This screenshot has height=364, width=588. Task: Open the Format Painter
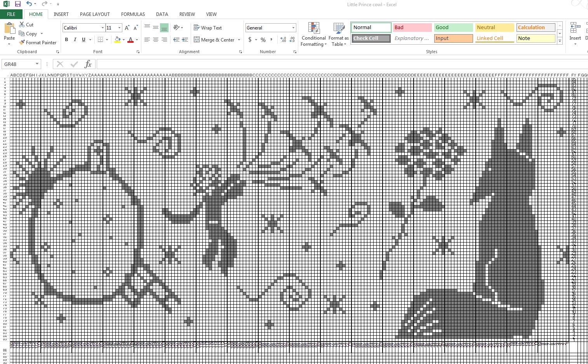(38, 42)
